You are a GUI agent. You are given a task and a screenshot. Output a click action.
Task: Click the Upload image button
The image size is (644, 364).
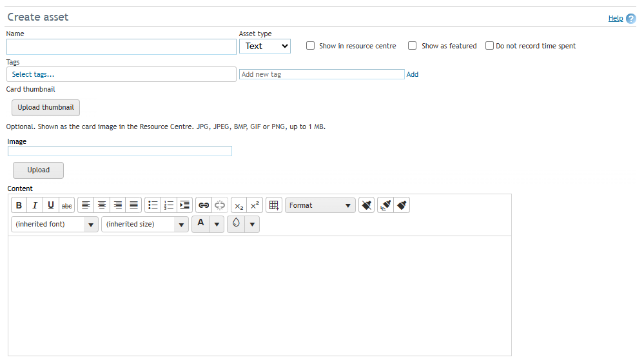[x=38, y=170]
